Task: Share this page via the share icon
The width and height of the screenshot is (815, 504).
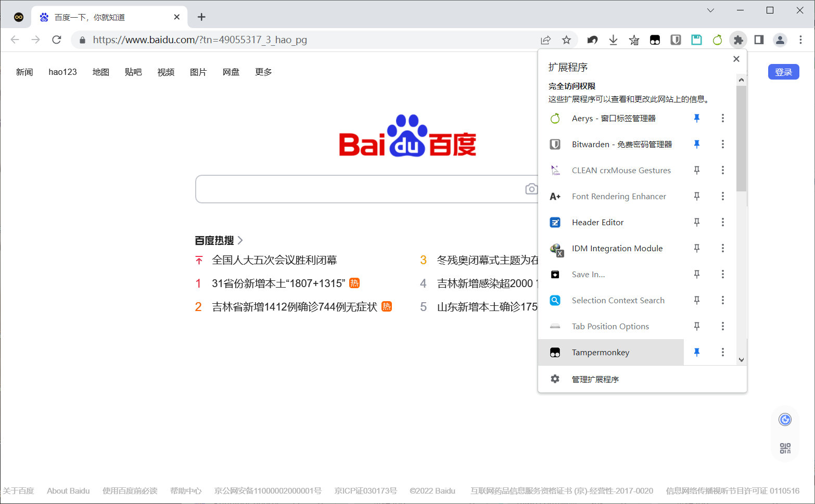Action: [545, 40]
